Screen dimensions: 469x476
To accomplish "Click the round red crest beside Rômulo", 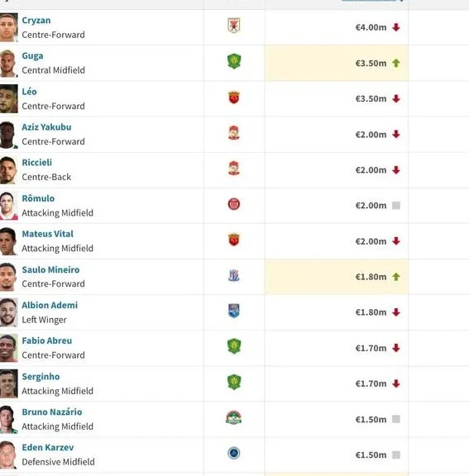I will coord(234,204).
